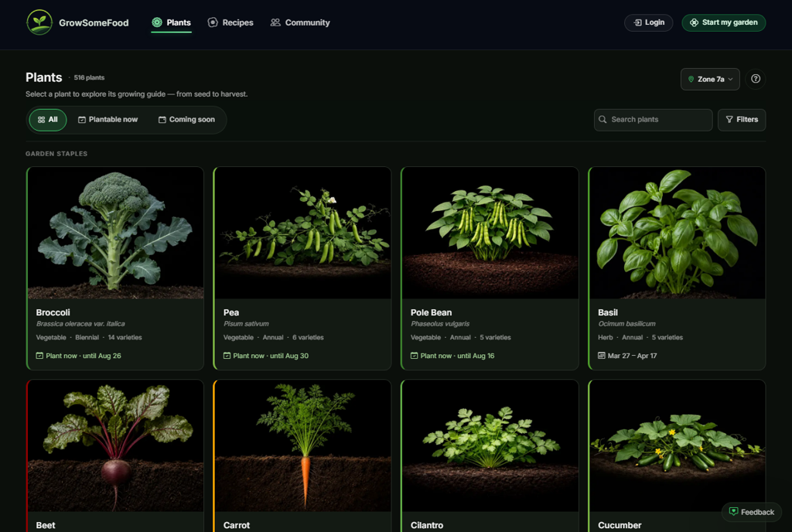The height and width of the screenshot is (532, 792).
Task: Click the GrowSomeFood brand name
Action: [x=94, y=22]
